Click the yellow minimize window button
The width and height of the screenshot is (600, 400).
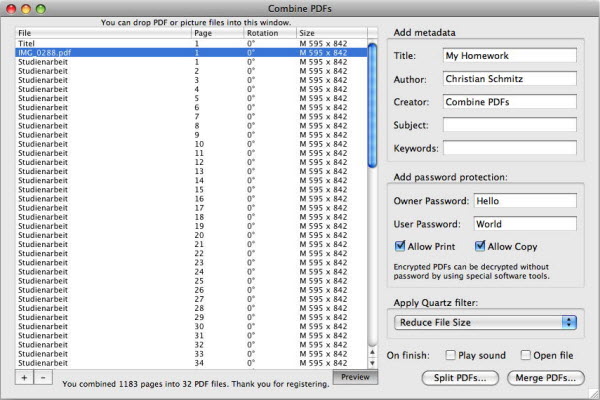(26, 9)
